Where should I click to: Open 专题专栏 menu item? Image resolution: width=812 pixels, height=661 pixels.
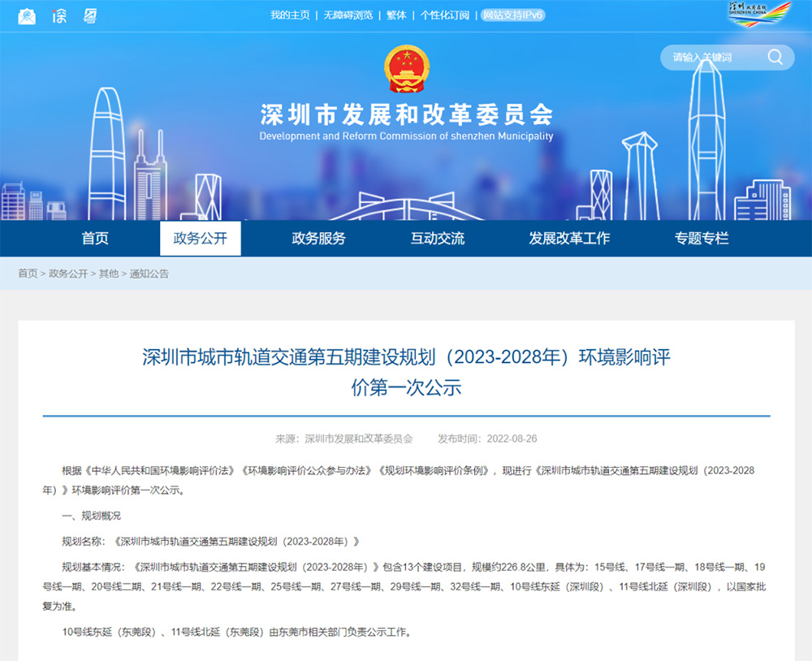702,238
